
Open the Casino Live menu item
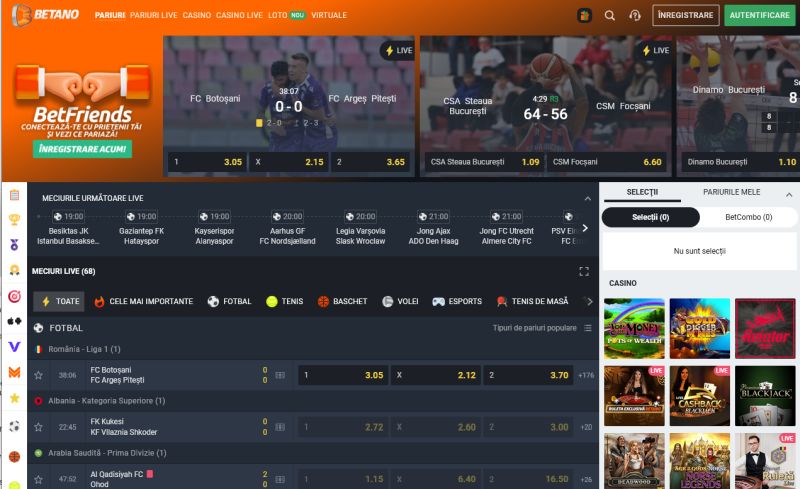click(239, 15)
